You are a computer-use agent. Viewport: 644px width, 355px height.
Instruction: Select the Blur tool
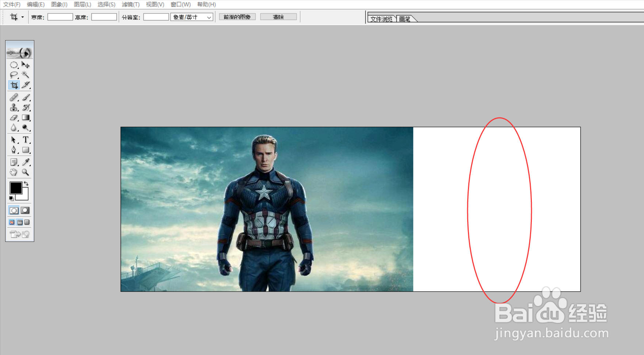[x=14, y=128]
